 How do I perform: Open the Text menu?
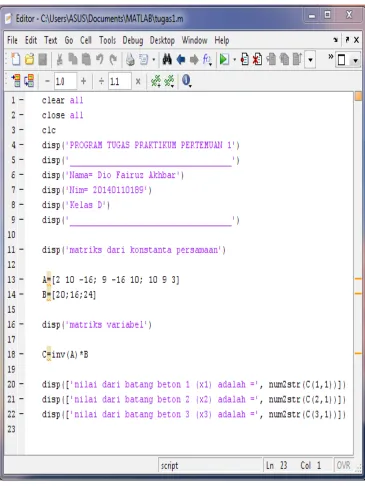pos(51,40)
